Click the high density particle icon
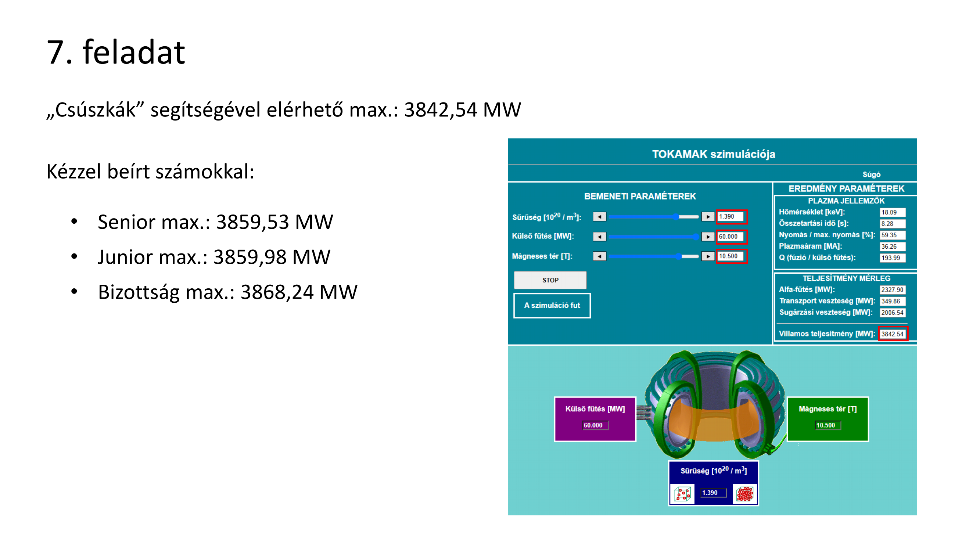 pyautogui.click(x=745, y=494)
